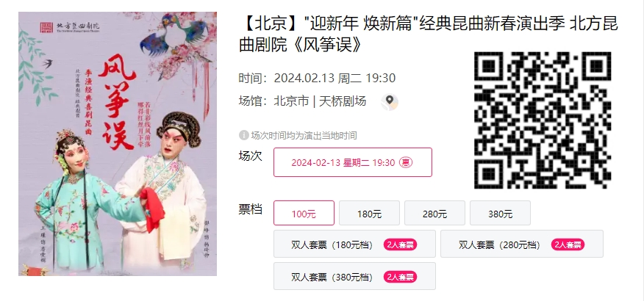Click the 2人套票 badge on the 280元档 package
644x301 pixels.
tap(568, 244)
